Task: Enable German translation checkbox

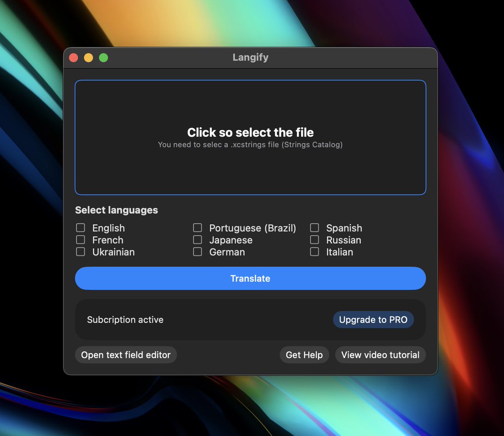Action: click(x=197, y=252)
